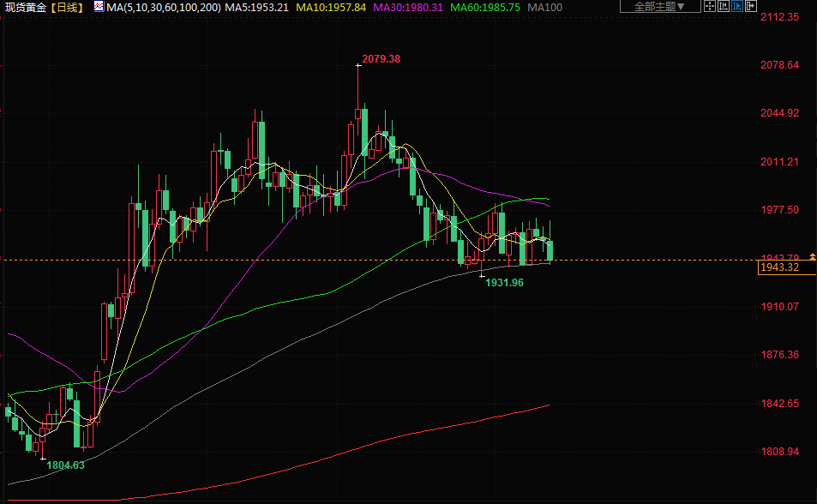Click the green MA60 legend label
Screen dimensions: 817x504
pyautogui.click(x=485, y=7)
